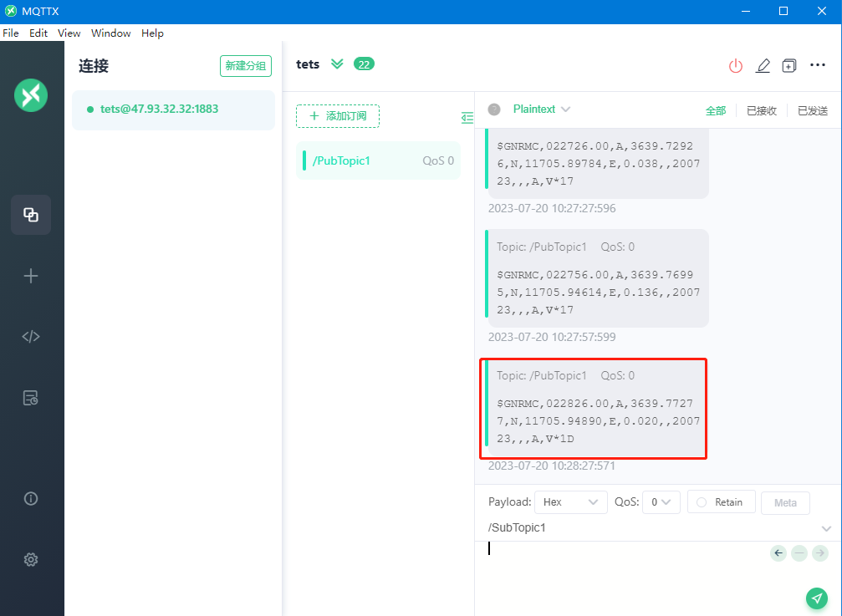Viewport: 842px width, 616px height.
Task: Open the Script code icon in sidebar
Action: pos(31,337)
